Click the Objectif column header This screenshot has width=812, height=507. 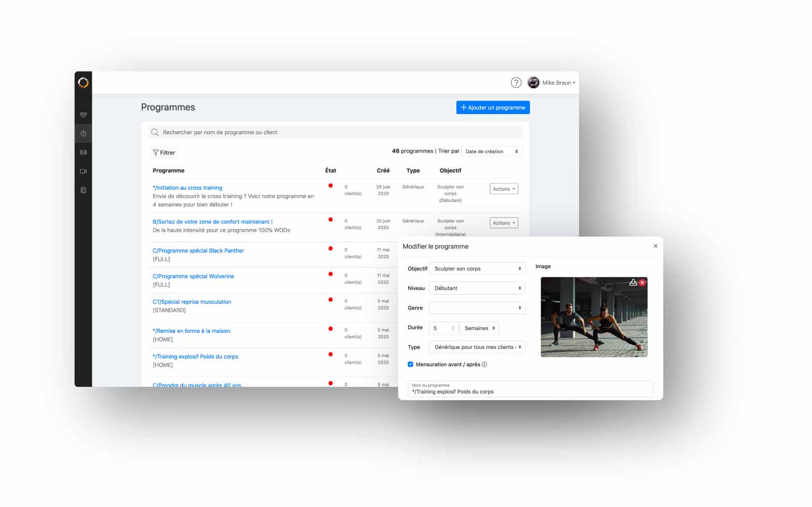click(x=450, y=171)
